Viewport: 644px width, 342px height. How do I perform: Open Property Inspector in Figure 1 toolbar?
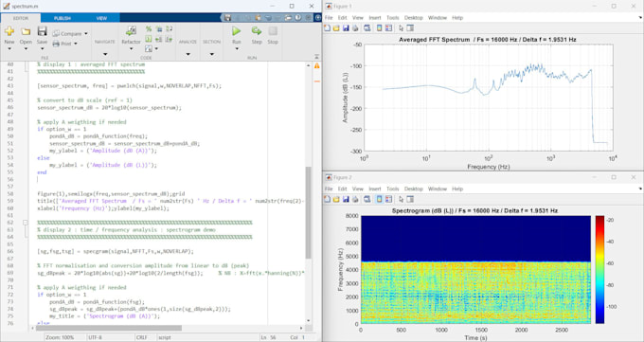(410, 28)
